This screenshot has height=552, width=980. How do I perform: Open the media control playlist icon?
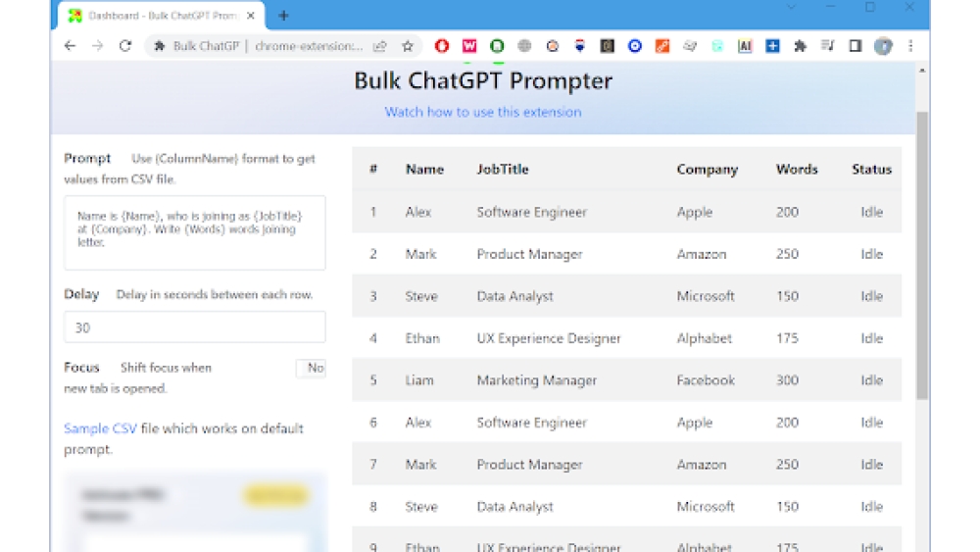coord(827,46)
